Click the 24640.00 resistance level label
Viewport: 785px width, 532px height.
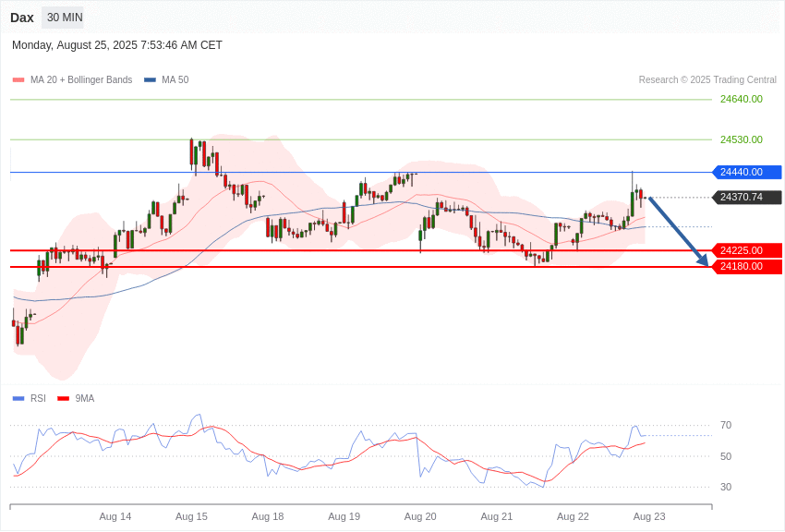click(x=741, y=99)
